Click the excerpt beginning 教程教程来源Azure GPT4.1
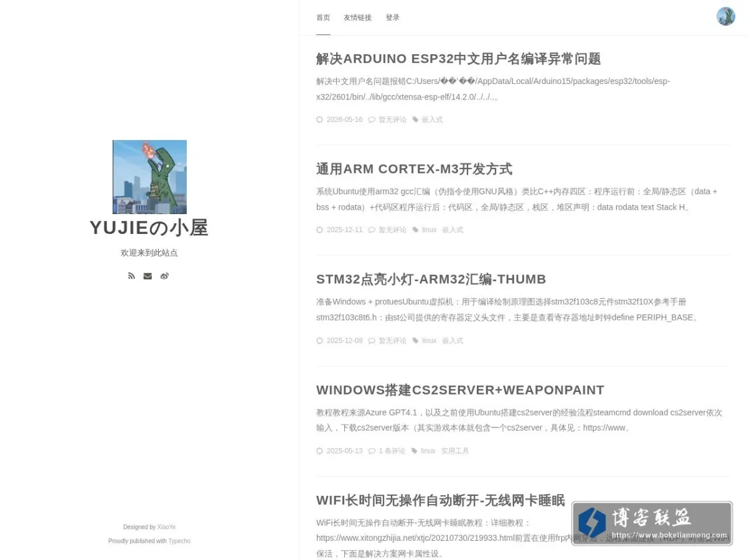 519,420
